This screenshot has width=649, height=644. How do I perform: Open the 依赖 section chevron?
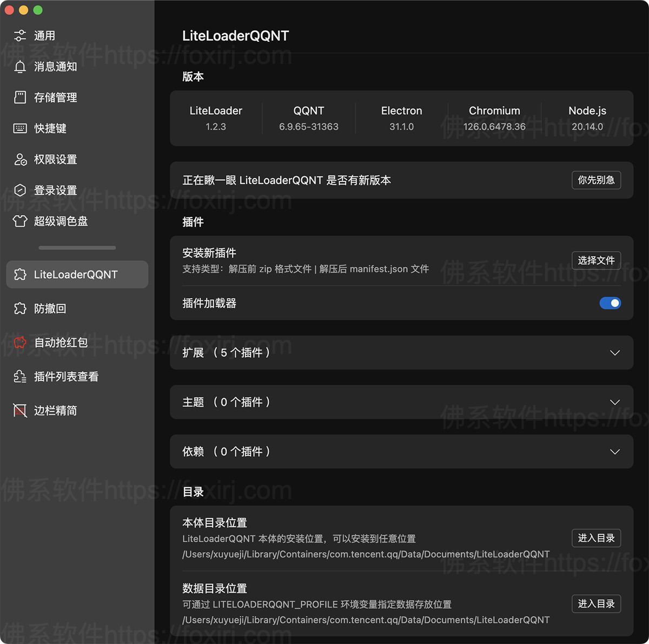click(x=614, y=451)
